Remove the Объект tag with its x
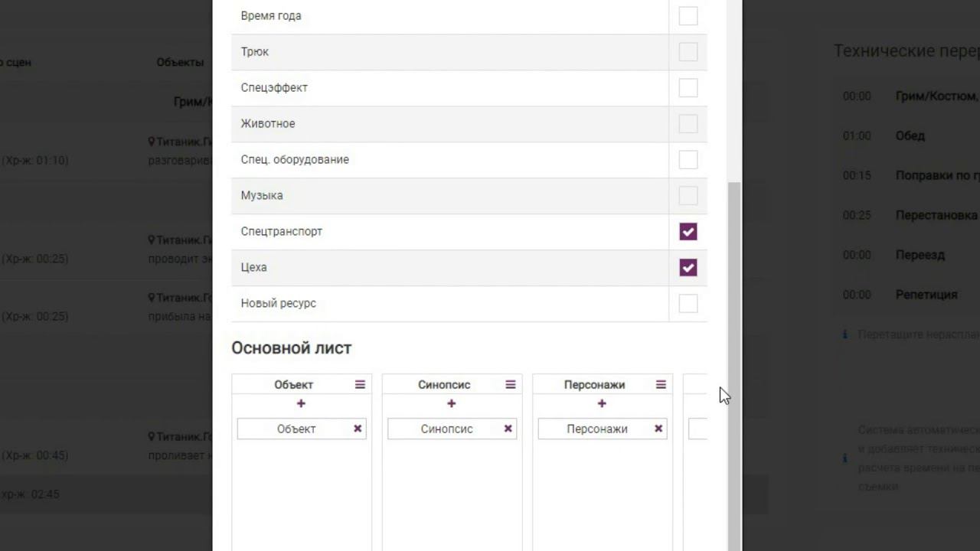980x551 pixels. pos(358,429)
